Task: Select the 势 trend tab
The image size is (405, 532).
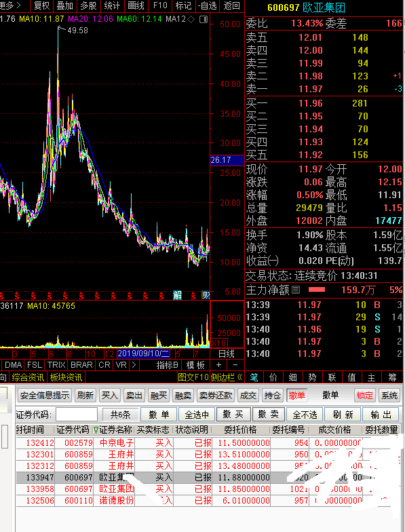Action: pyautogui.click(x=312, y=377)
